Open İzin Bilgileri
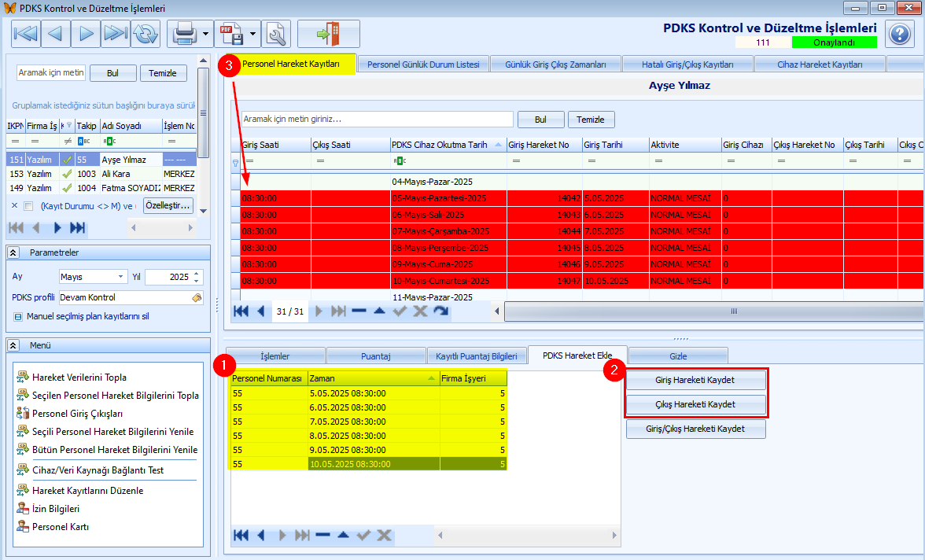This screenshot has width=925, height=560. 55,509
